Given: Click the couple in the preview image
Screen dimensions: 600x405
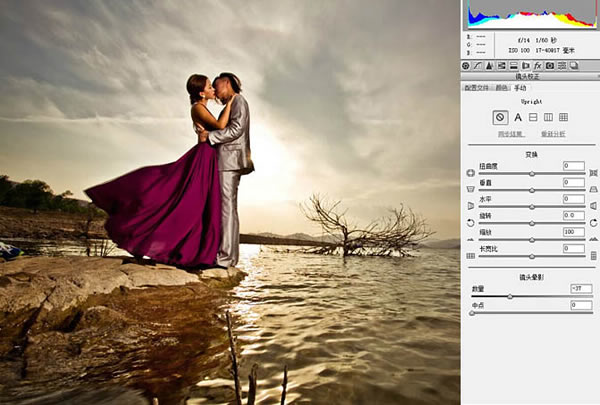Looking at the screenshot, I should [x=220, y=168].
